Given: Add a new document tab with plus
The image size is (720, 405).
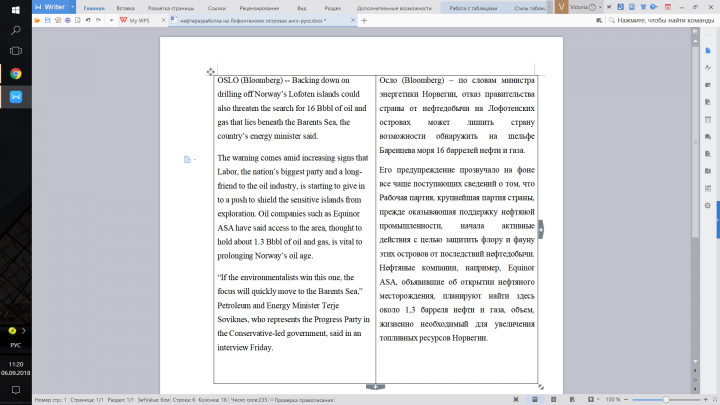Looking at the screenshot, I should coord(364,21).
